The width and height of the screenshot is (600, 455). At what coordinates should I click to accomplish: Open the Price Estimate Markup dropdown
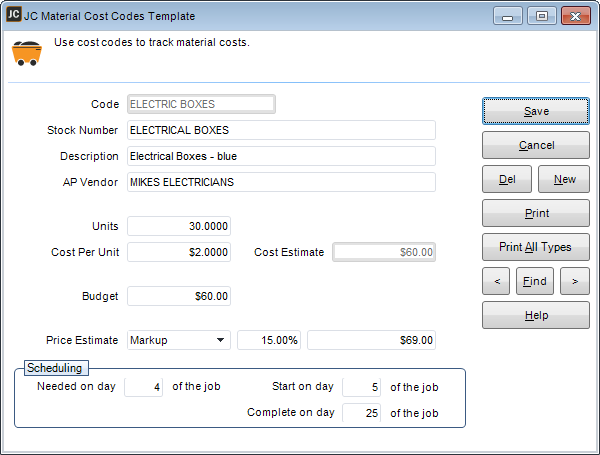(x=179, y=340)
